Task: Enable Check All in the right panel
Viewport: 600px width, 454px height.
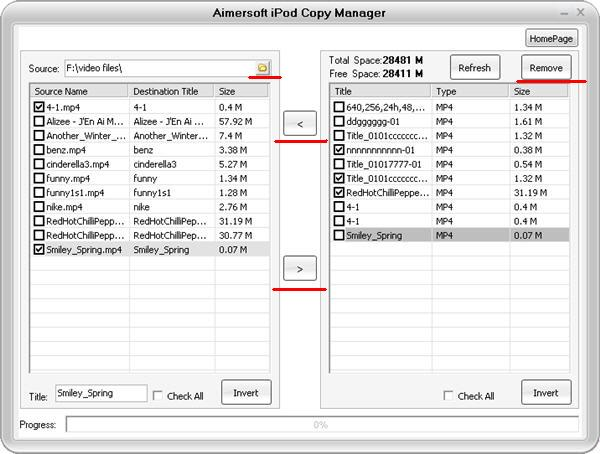Action: pos(449,396)
